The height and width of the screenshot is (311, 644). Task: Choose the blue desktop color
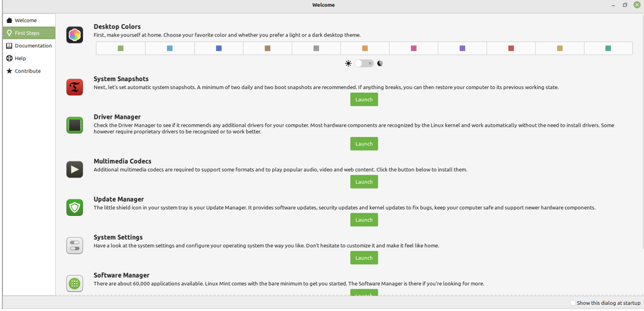218,48
